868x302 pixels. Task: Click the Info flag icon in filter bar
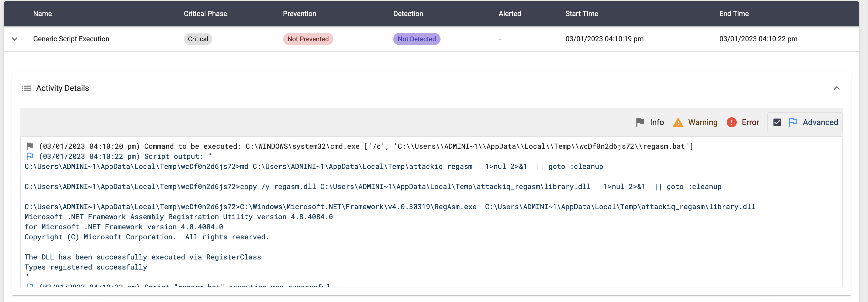pyautogui.click(x=640, y=122)
